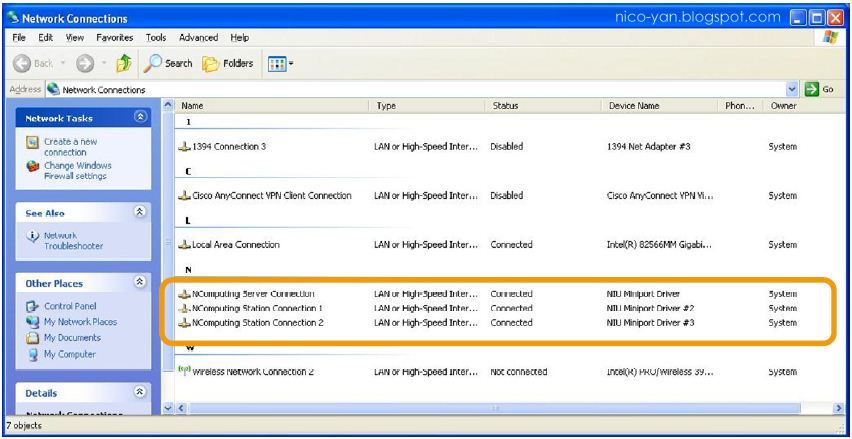Select Cisco AnyConnect VPN Client Connection icon
Image resolution: width=852 pixels, height=439 pixels.
tap(185, 196)
